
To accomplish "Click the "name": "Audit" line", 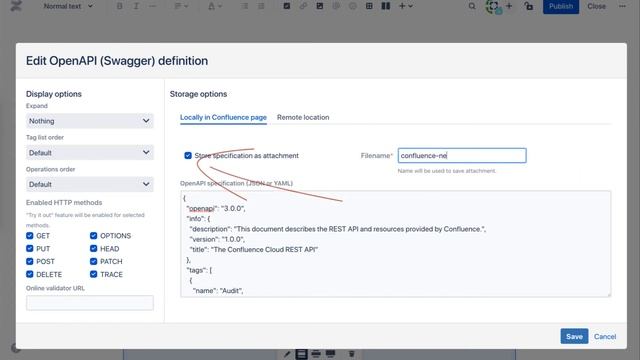I will 218,291.
